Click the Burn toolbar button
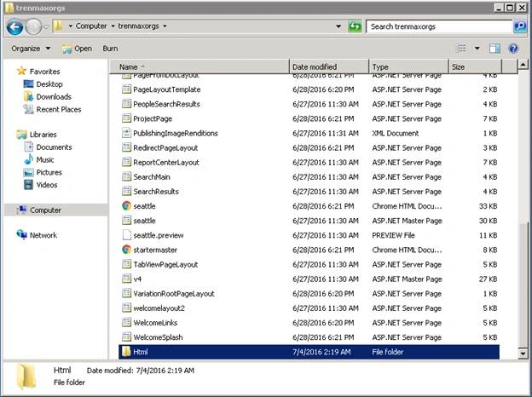Screen dimensions: 532x397 click(110, 49)
